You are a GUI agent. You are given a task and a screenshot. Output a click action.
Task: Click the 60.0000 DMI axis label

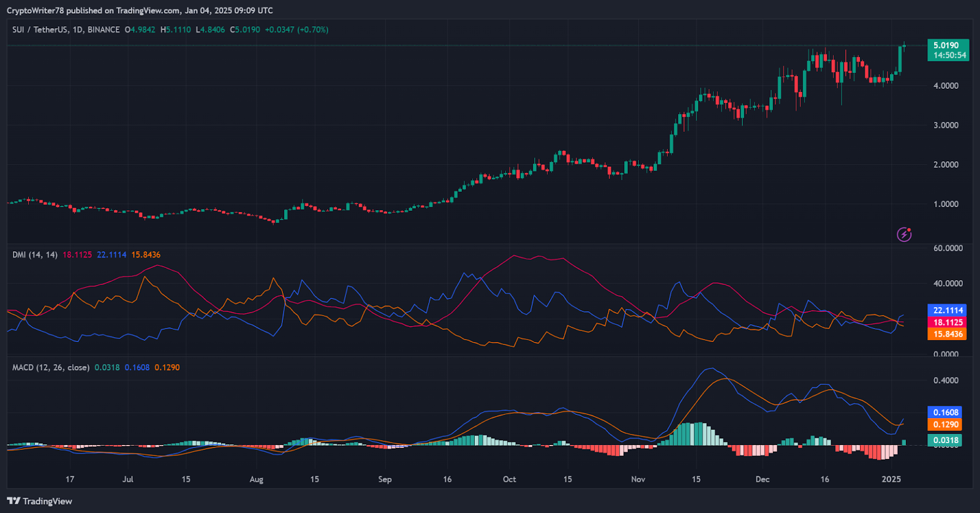click(948, 248)
